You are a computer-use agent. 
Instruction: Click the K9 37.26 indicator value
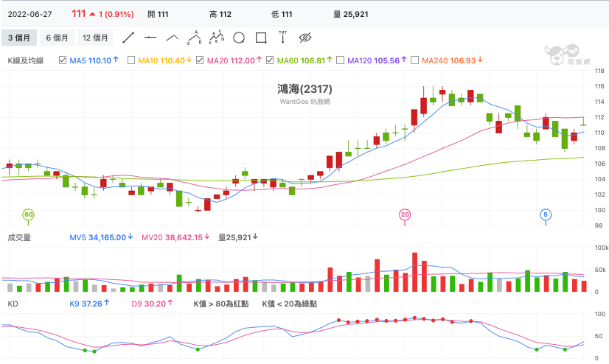89,304
